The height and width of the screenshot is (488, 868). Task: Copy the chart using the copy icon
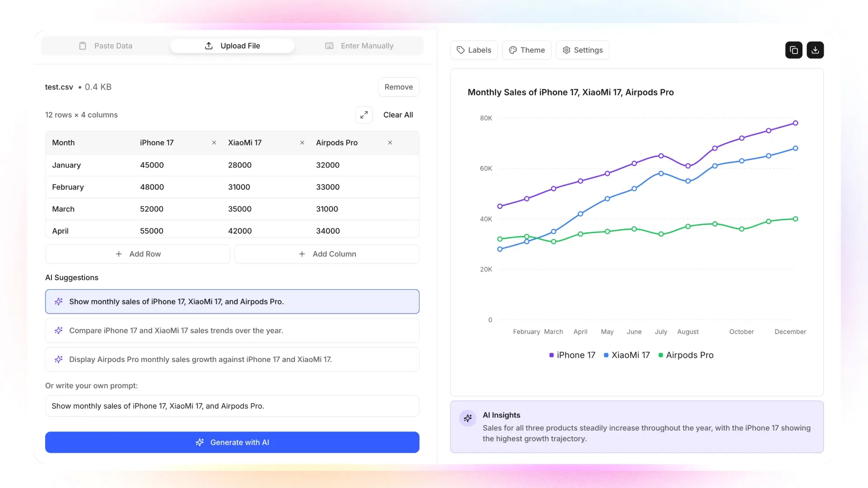point(793,50)
